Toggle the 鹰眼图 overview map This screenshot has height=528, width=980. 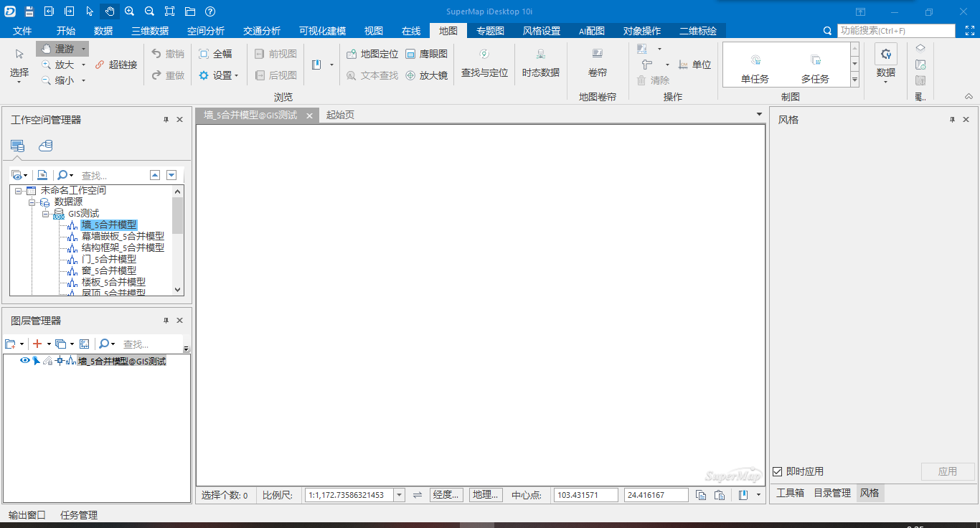tap(426, 54)
